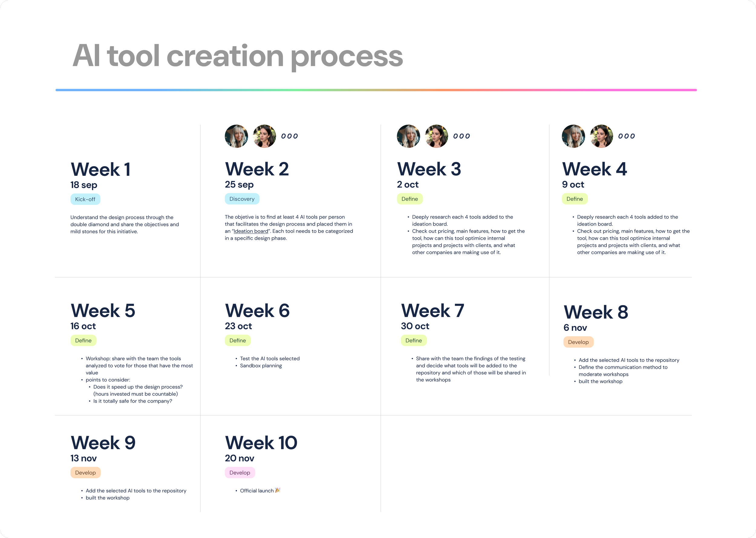The height and width of the screenshot is (538, 756).
Task: Expand the three-dots overflow beside Week 2 avatars
Action: pyautogui.click(x=289, y=136)
